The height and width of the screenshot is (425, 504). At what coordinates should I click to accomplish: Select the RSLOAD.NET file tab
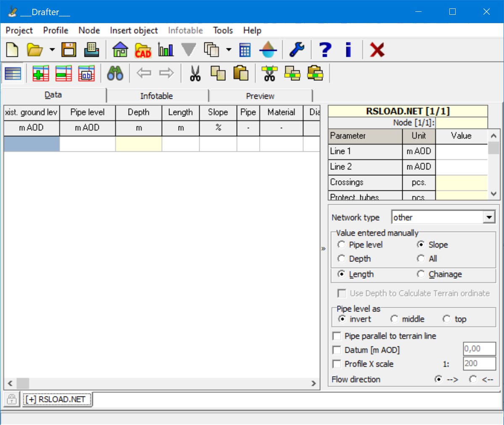(x=57, y=399)
